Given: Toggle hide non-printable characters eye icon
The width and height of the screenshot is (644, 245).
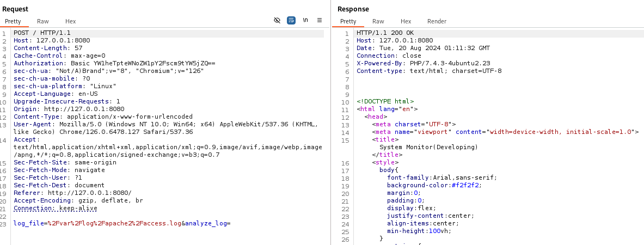Looking at the screenshot, I should click(x=277, y=20).
